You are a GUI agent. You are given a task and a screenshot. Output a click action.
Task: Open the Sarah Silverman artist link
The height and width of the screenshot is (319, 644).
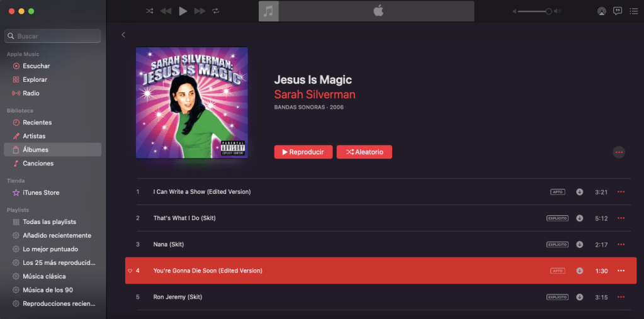pyautogui.click(x=314, y=94)
